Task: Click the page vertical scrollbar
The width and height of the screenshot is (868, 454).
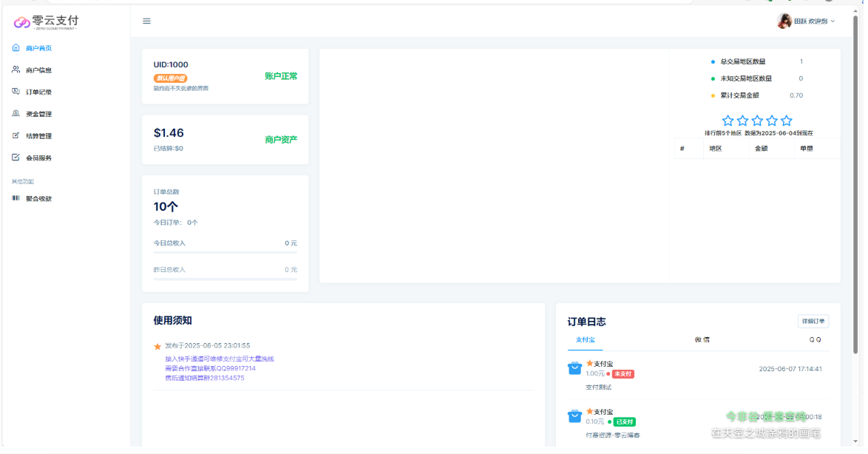Action: point(855,186)
